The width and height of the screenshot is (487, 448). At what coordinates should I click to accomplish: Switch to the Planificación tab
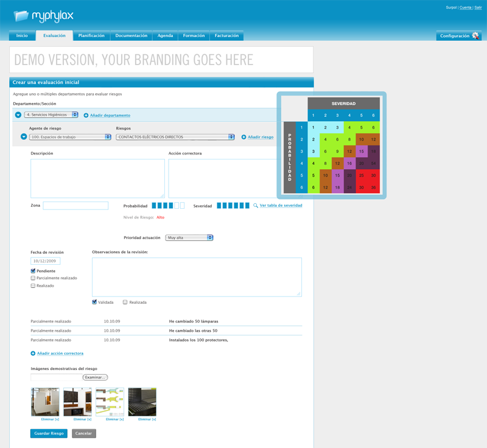pos(91,36)
